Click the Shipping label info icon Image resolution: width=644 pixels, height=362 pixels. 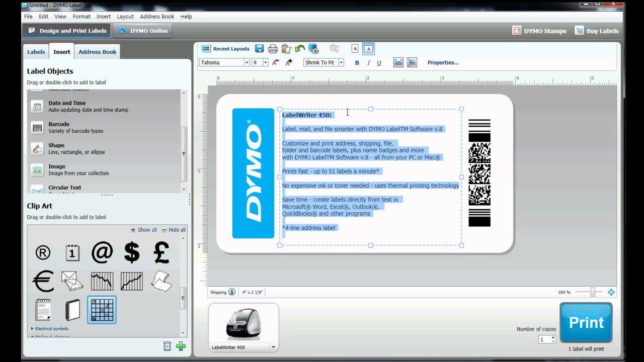(232, 292)
